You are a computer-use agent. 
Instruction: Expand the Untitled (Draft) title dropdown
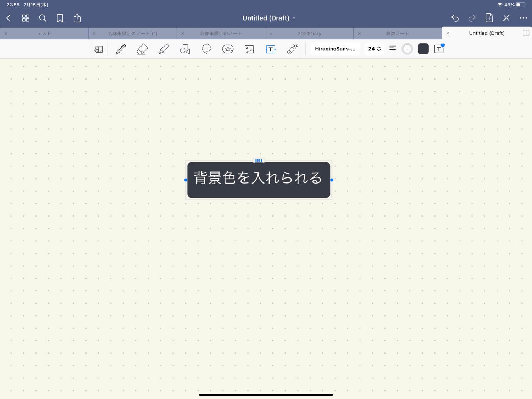tap(269, 18)
